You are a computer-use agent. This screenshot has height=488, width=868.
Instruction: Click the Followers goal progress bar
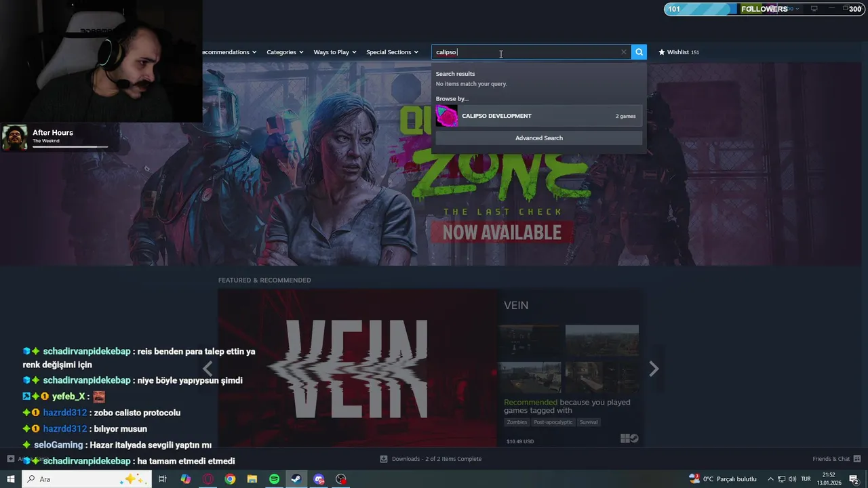[x=764, y=9]
